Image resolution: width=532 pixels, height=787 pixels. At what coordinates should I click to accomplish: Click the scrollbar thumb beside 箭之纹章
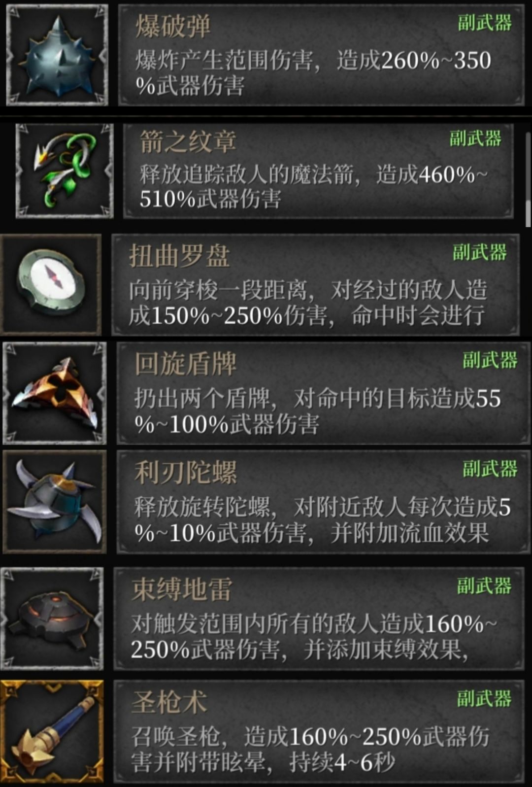[x=528, y=214]
